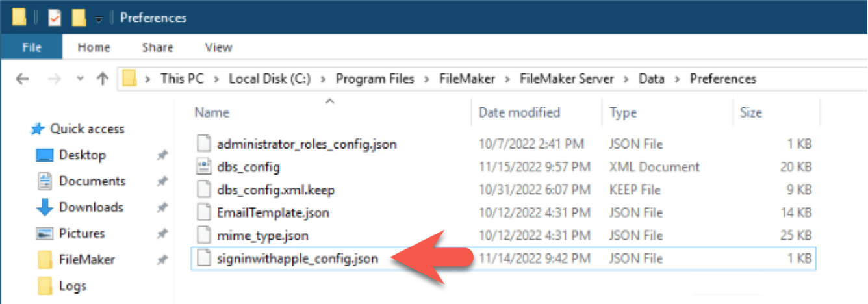Click the Up directory arrow
Image resolution: width=868 pixels, height=304 pixels.
102,79
